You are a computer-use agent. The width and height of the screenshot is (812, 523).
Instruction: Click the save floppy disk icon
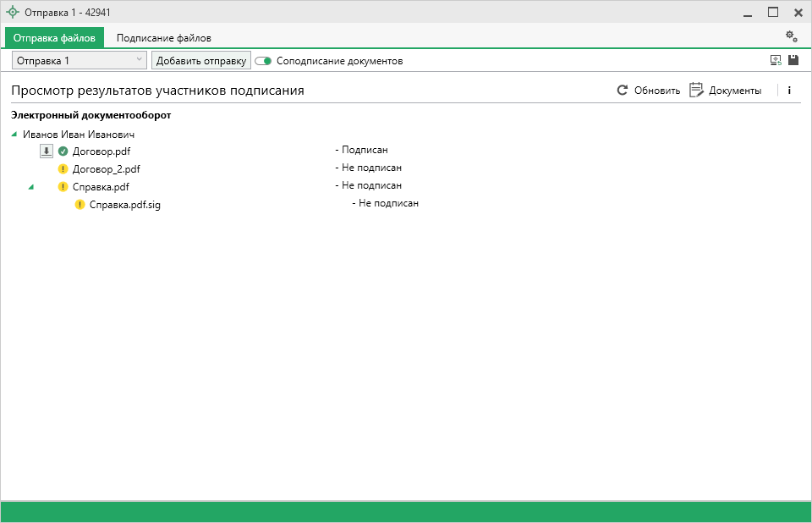pyautogui.click(x=793, y=60)
